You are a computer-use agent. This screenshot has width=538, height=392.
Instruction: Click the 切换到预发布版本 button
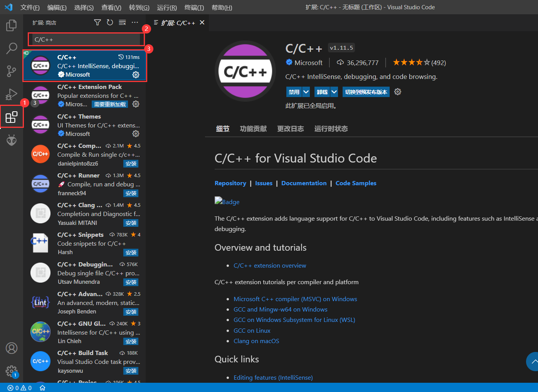click(x=366, y=92)
